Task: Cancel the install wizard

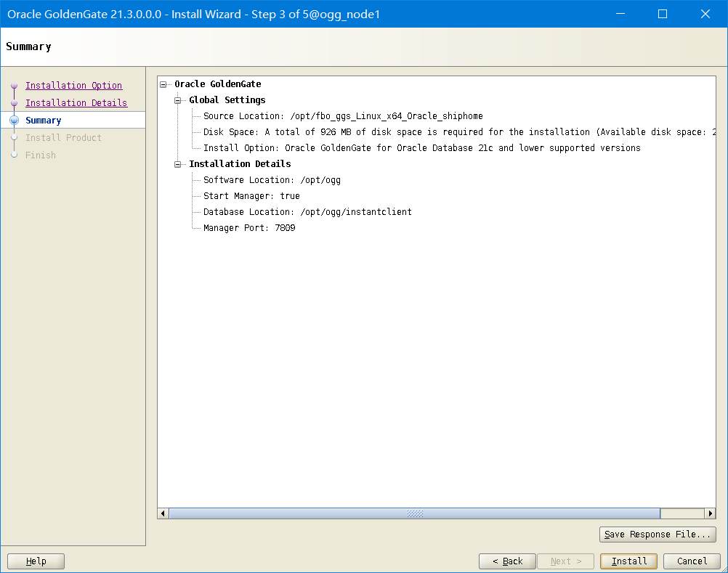Action: tap(692, 561)
